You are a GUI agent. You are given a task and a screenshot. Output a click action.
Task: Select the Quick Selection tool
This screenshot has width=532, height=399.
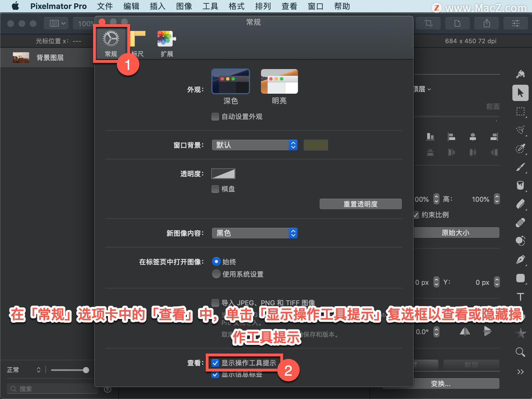pyautogui.click(x=521, y=130)
